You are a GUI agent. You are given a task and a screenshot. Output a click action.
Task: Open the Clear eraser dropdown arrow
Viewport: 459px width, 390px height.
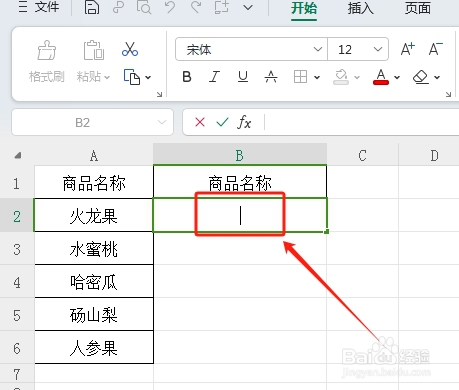(437, 77)
